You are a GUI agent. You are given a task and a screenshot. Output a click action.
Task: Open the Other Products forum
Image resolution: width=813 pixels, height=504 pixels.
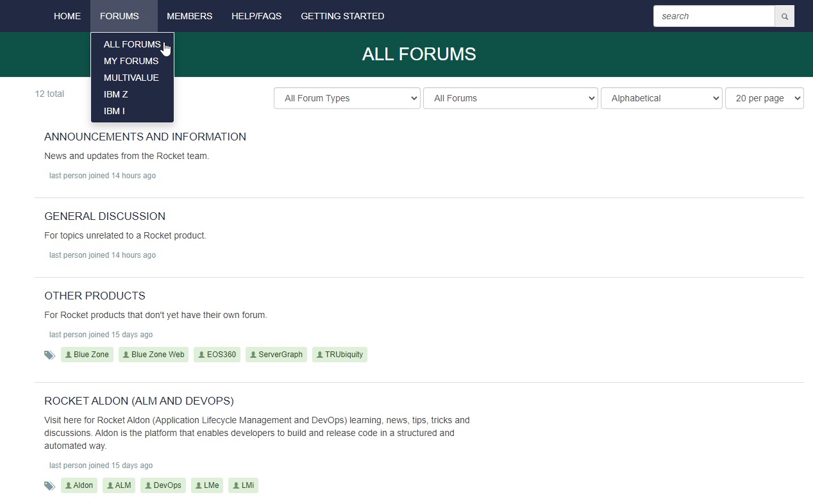coord(95,296)
